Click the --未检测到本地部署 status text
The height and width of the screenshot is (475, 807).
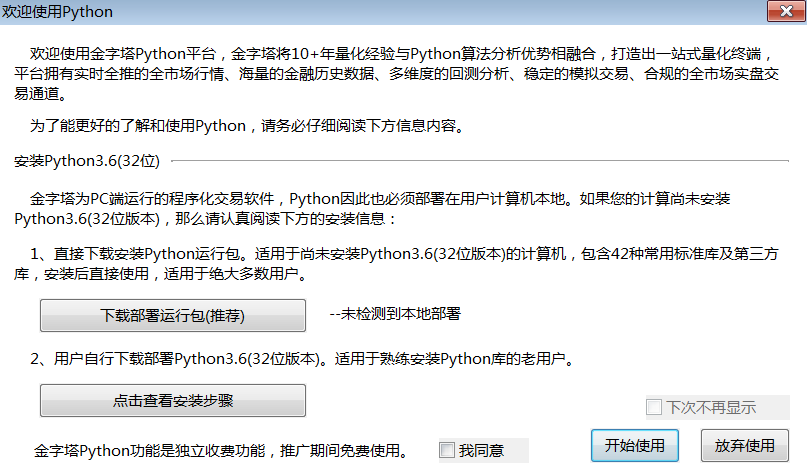coord(395,314)
